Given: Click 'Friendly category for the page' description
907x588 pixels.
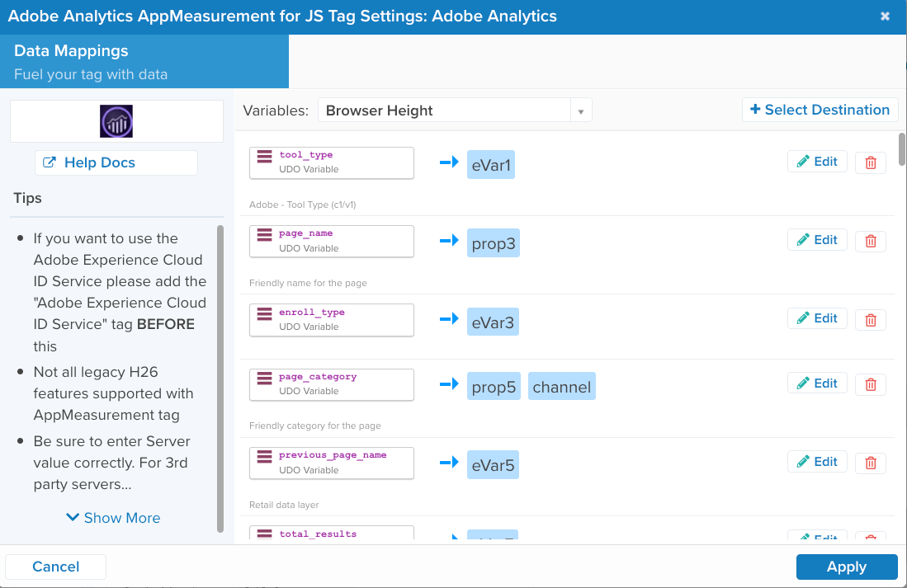Looking at the screenshot, I should pos(315,426).
